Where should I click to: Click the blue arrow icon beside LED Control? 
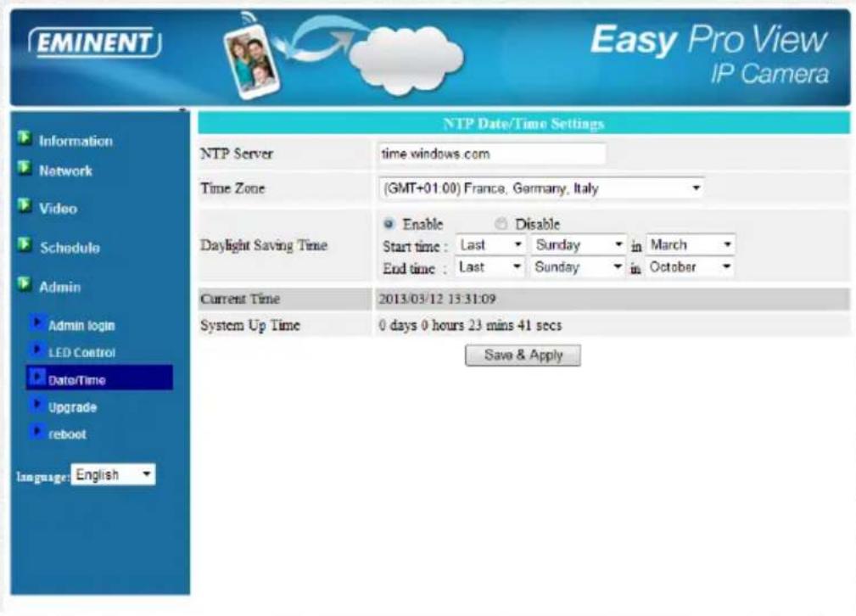point(37,350)
